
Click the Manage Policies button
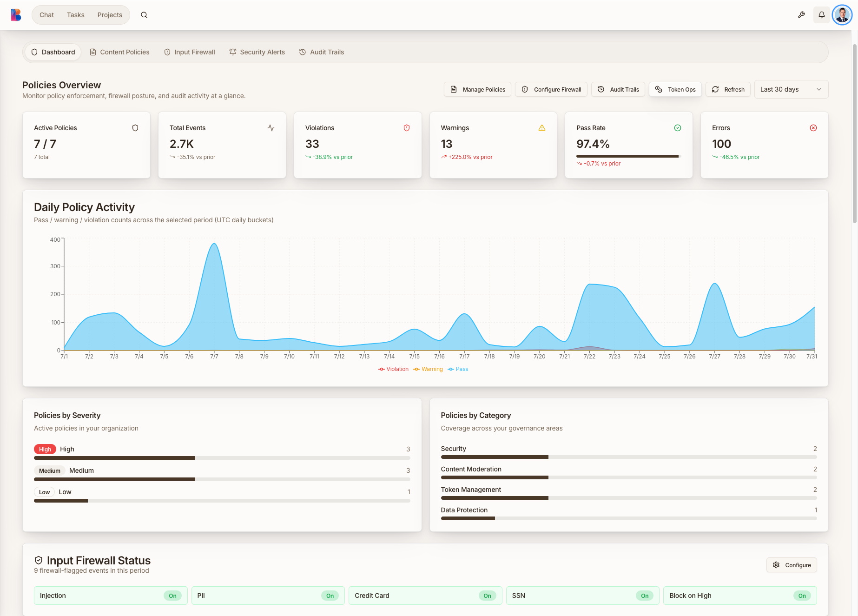point(478,89)
